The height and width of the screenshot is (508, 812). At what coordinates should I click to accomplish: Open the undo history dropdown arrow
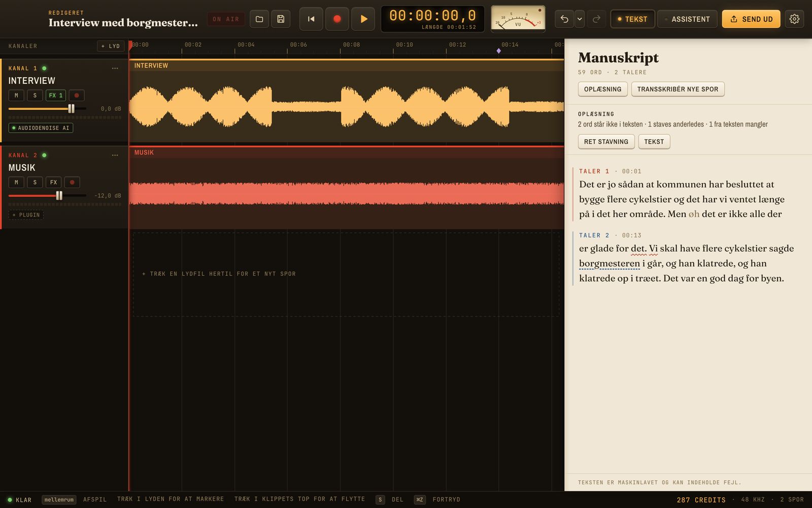(580, 19)
